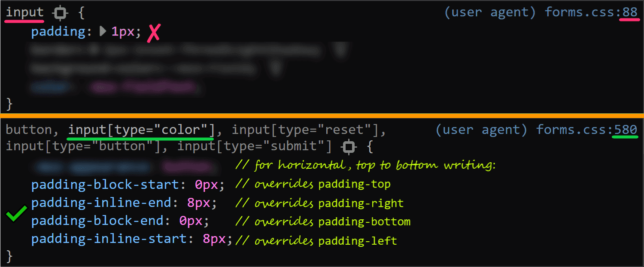The width and height of the screenshot is (644, 267).
Task: Open the forms.css:580 source link
Action: [587, 129]
